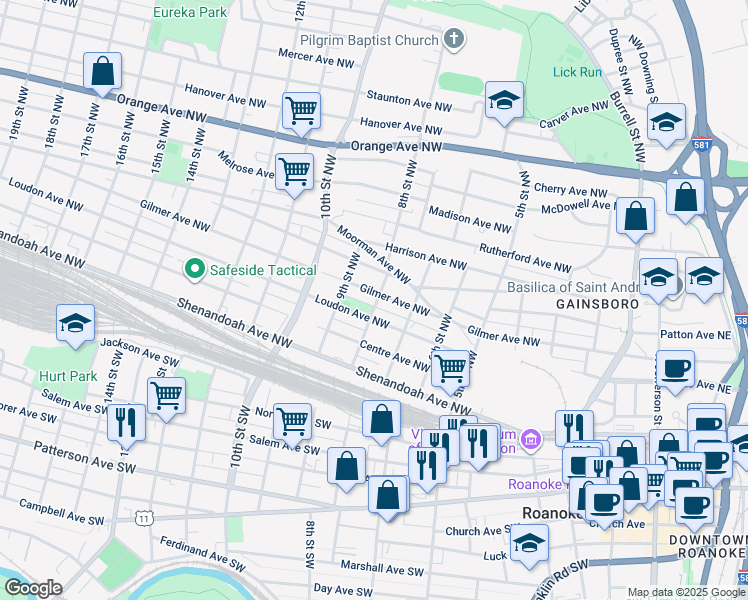Click the Jackson Ave SW label
748x600 pixels.
click(139, 352)
